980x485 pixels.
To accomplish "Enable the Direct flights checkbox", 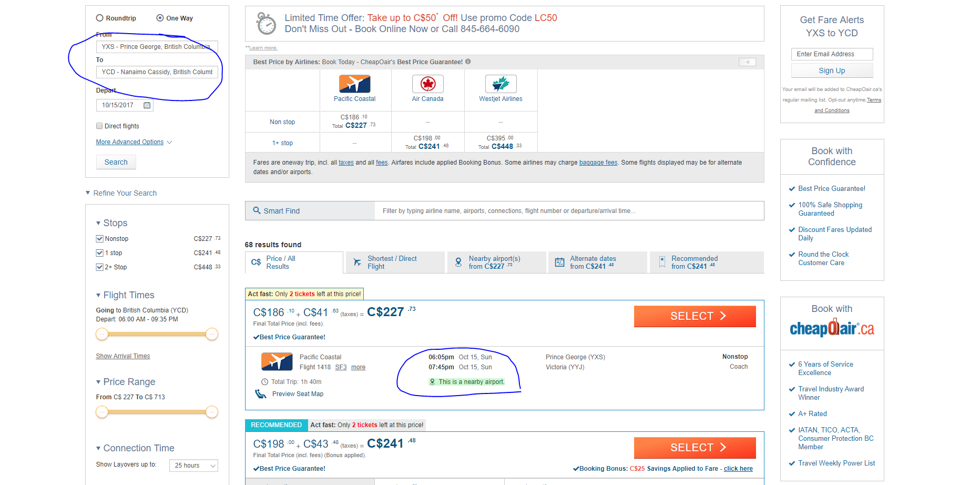I will (99, 126).
